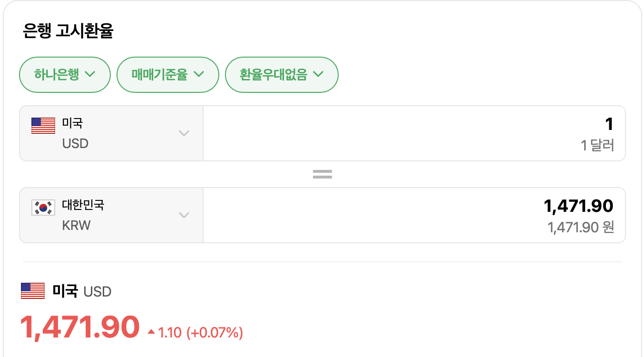Click the chevron inside the 매매기준율 pill
Viewport: 644px width, 357px height.
click(200, 74)
